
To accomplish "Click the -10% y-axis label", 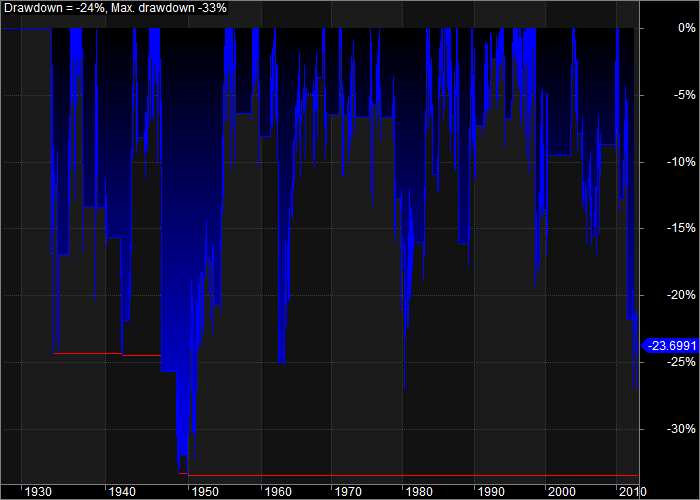I will (680, 162).
